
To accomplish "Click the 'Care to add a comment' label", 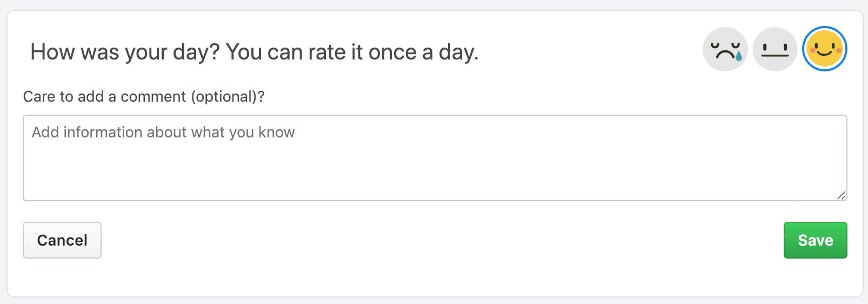I will 144,97.
